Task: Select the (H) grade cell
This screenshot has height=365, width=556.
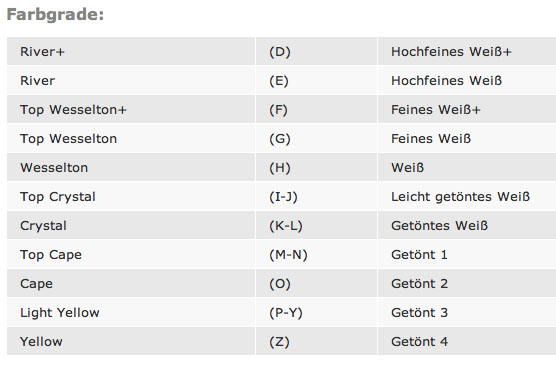Action: point(317,167)
